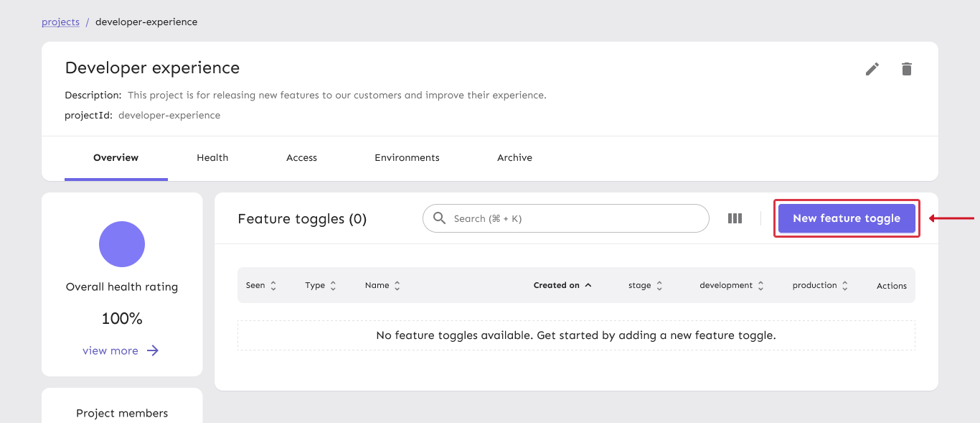980x423 pixels.
Task: Open the Access tab
Action: (301, 157)
